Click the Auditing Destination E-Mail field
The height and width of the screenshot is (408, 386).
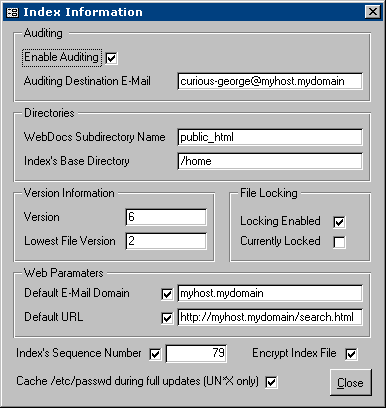pyautogui.click(x=270, y=81)
